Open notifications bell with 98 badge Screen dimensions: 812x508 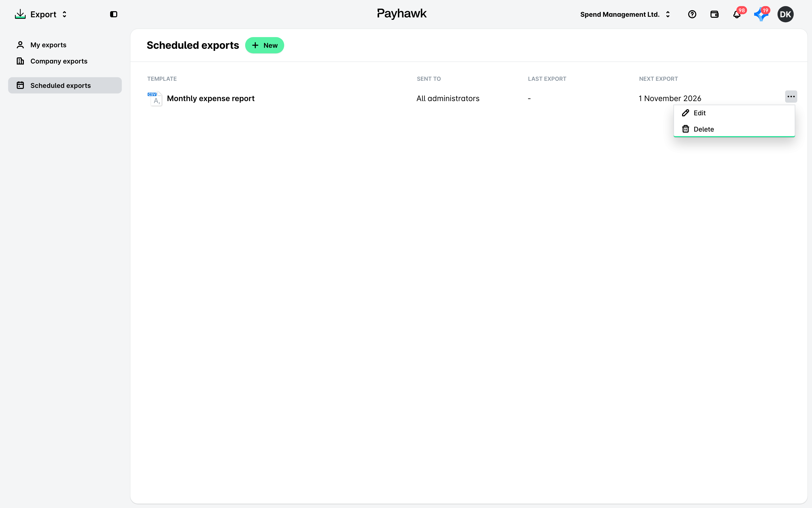pos(737,14)
